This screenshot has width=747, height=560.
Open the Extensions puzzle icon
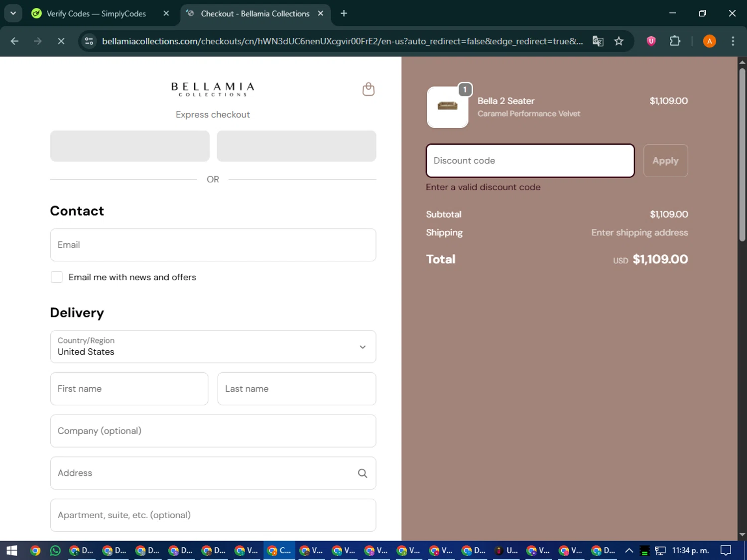point(675,41)
